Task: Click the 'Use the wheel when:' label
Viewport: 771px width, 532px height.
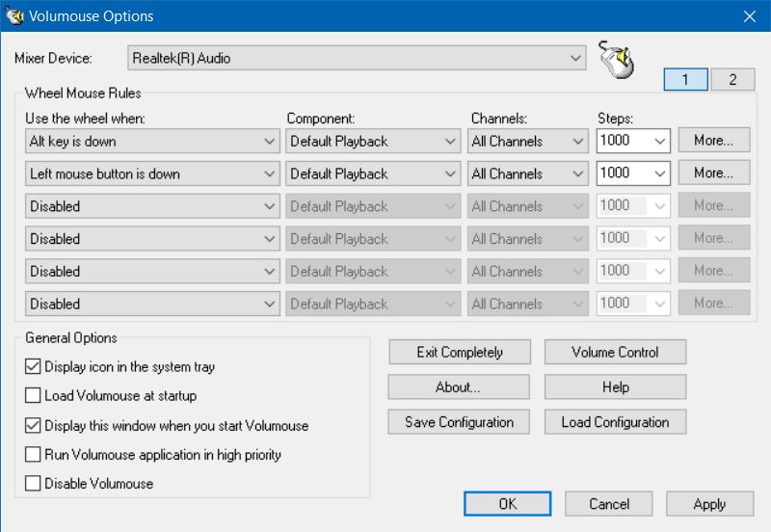Action: (85, 119)
